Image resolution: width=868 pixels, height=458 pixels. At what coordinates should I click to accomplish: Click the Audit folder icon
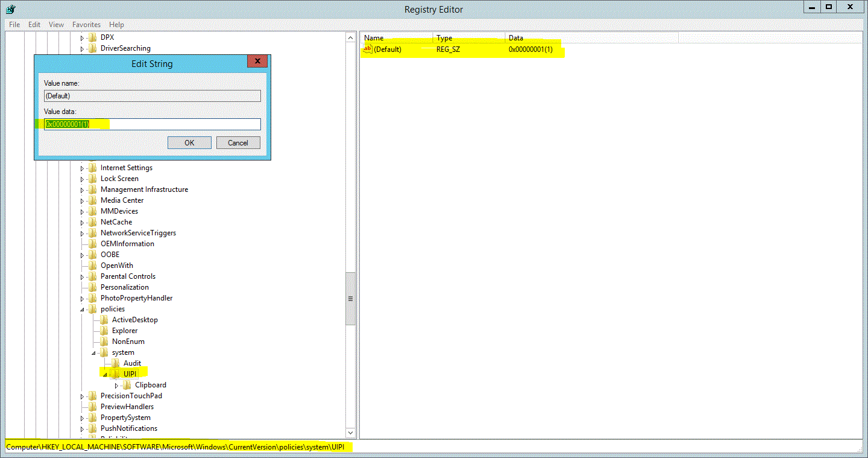[x=116, y=363]
